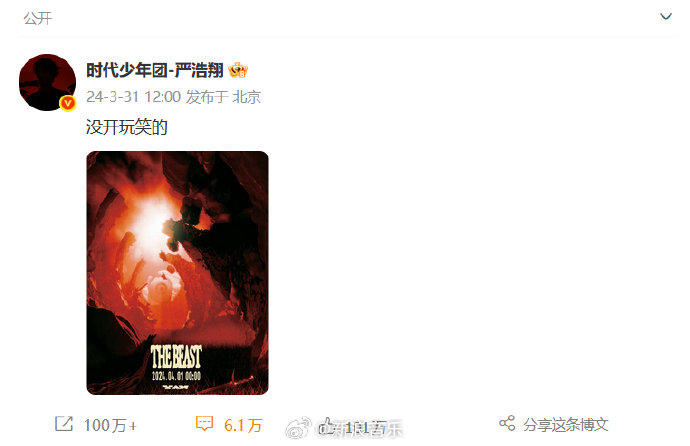Open the 时代少年团-严浩翔 username link
The width and height of the screenshot is (690, 446).
pyautogui.click(x=154, y=70)
